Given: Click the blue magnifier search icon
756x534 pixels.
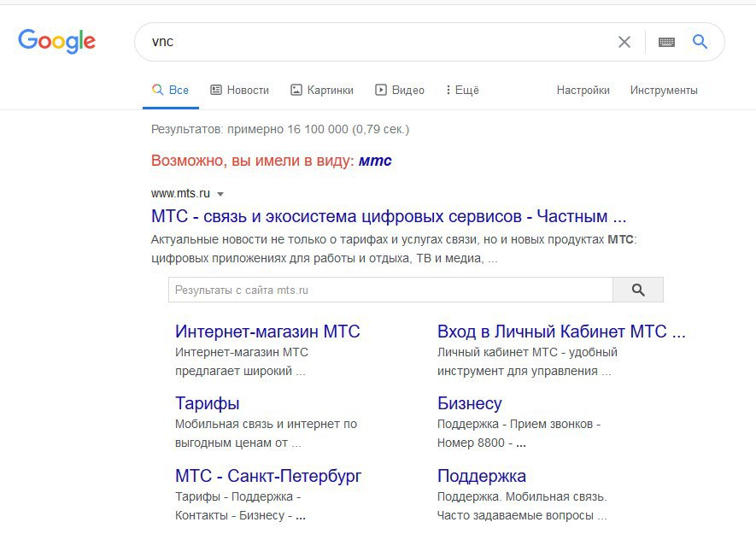Looking at the screenshot, I should pos(700,42).
